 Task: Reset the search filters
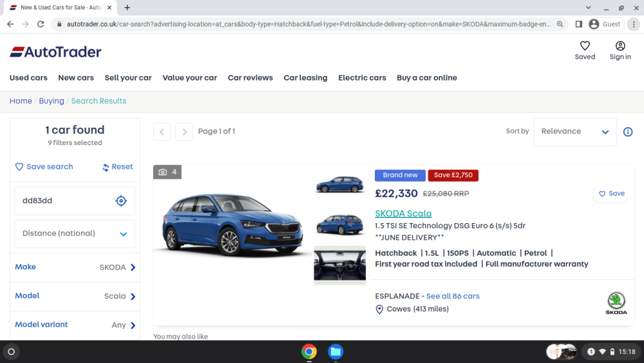coord(117,166)
